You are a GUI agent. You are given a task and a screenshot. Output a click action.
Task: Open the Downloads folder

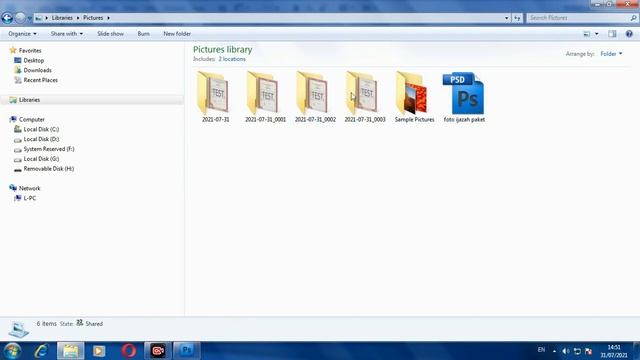[37, 70]
